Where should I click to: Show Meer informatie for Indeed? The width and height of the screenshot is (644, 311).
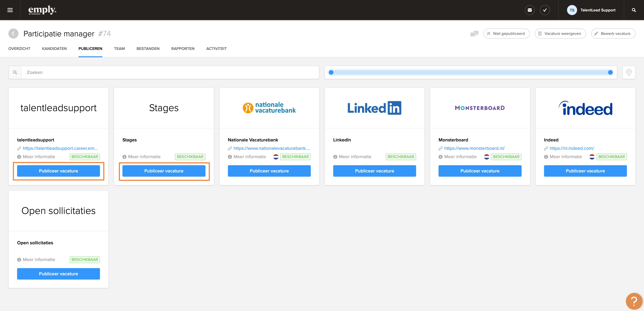566,157
